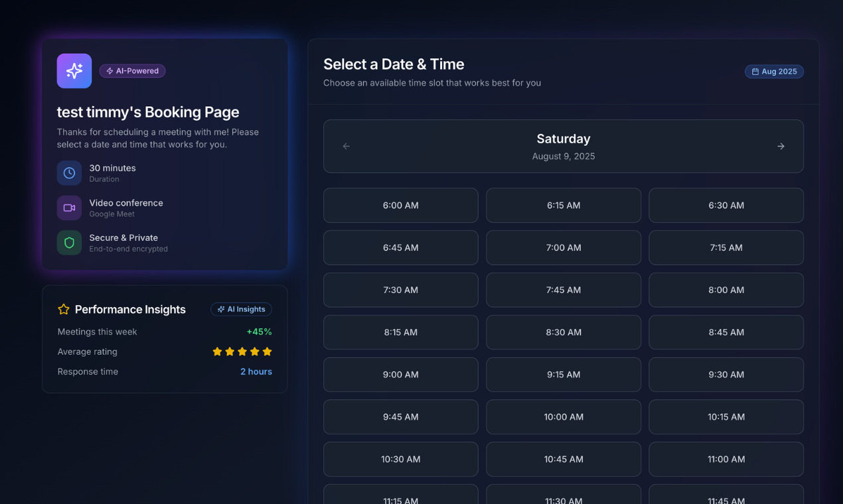Click the green shield security icon

(69, 243)
